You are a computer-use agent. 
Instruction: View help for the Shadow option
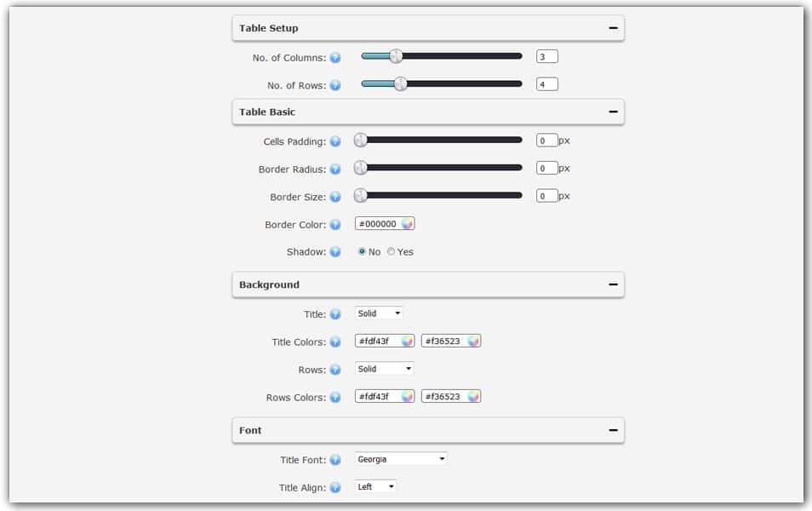pos(335,252)
